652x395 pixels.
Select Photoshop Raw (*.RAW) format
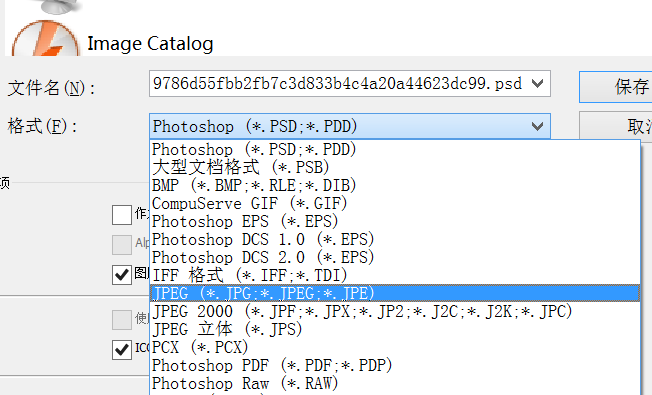[395, 383]
